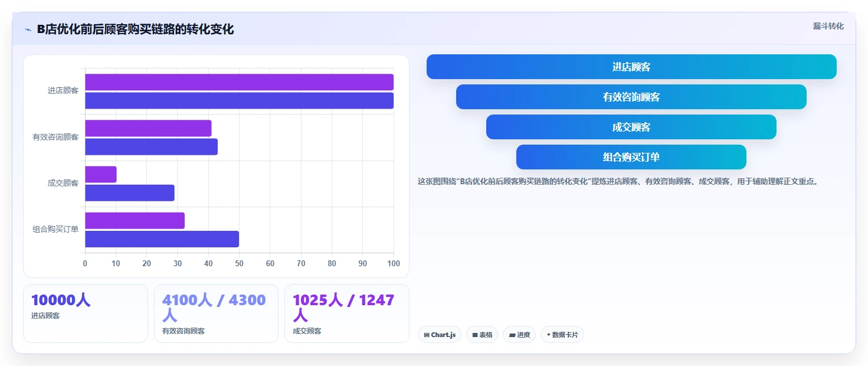Click the 进店顾客 caption under 10000人
Screen dimensions: 868x366
click(45, 316)
